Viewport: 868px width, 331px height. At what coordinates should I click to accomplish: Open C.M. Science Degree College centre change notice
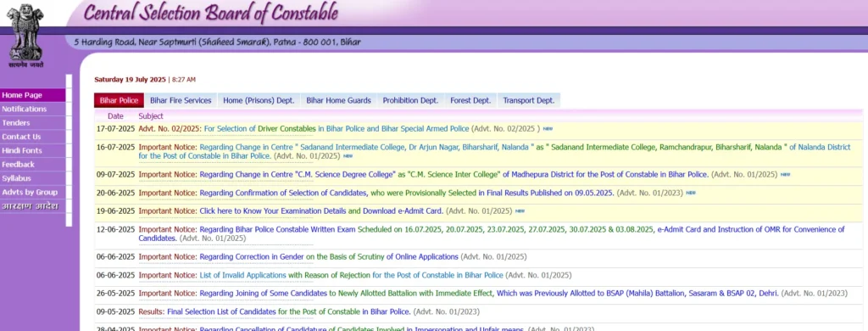coord(454,175)
